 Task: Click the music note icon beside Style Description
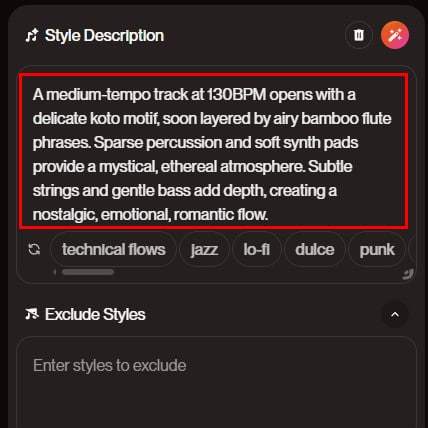pos(32,35)
